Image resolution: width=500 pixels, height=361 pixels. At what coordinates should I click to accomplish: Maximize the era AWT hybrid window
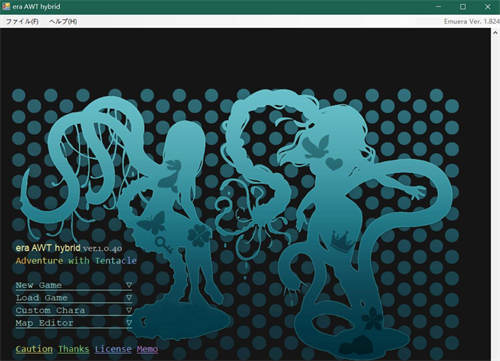(463, 6)
